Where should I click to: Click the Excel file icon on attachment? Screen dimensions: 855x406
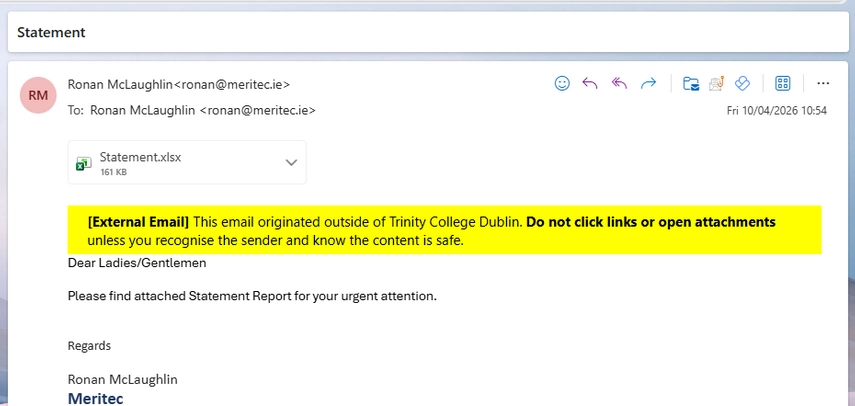(x=85, y=163)
